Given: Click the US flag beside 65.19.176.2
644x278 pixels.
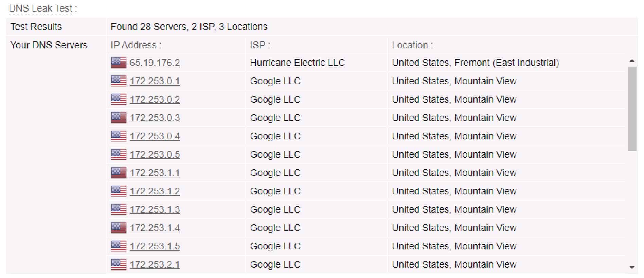Looking at the screenshot, I should (119, 63).
